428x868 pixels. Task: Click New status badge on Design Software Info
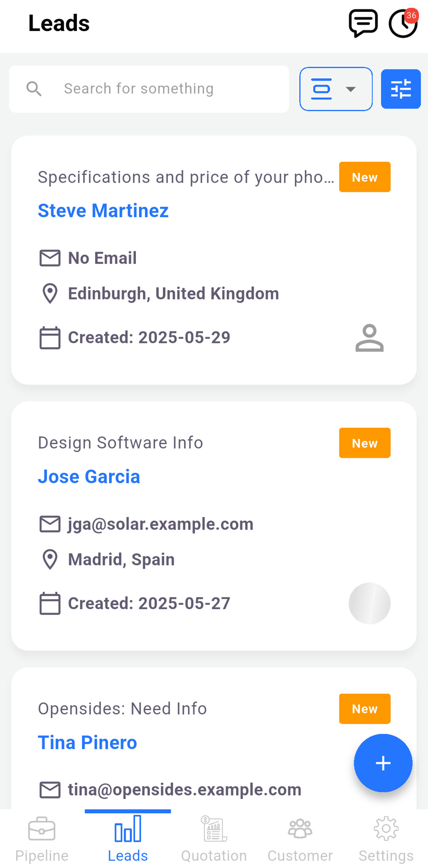point(365,443)
